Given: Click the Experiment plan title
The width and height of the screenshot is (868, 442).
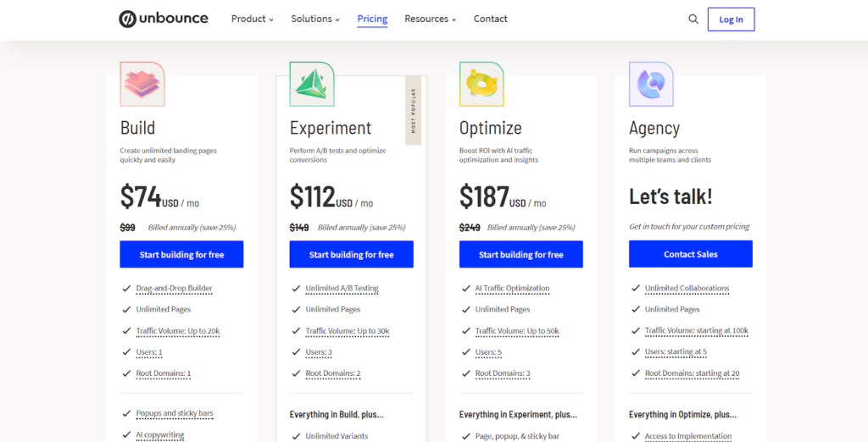Looking at the screenshot, I should [x=331, y=128].
